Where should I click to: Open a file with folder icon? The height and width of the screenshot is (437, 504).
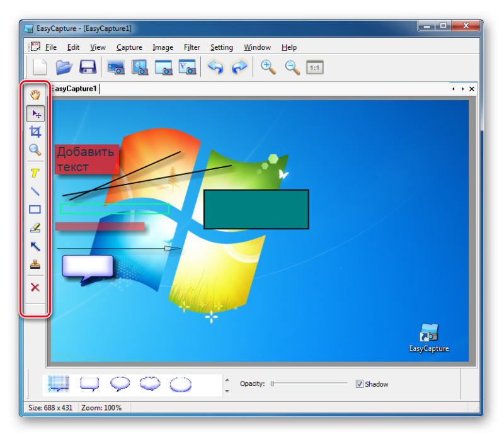coord(64,67)
